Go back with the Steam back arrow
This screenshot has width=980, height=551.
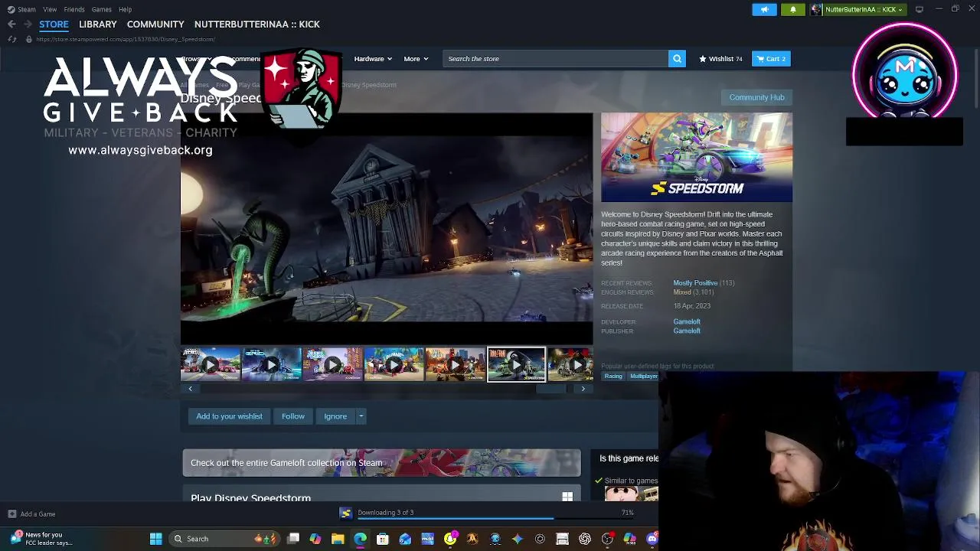coord(11,24)
